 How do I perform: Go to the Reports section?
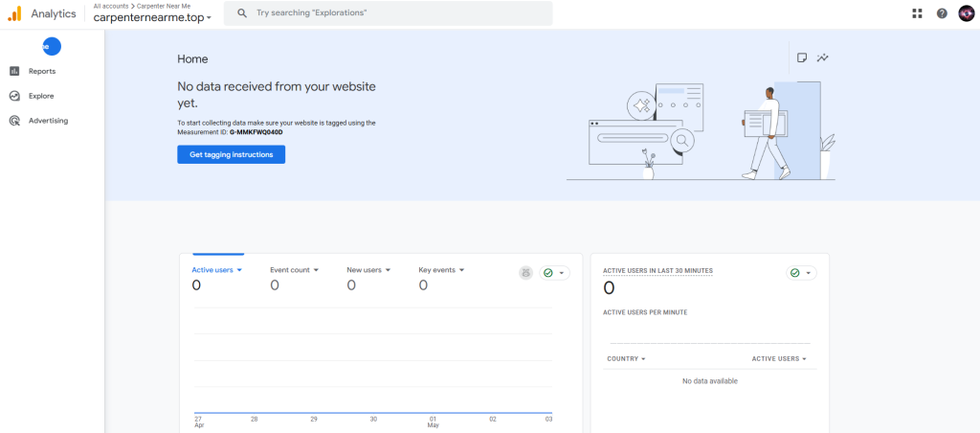[x=42, y=71]
